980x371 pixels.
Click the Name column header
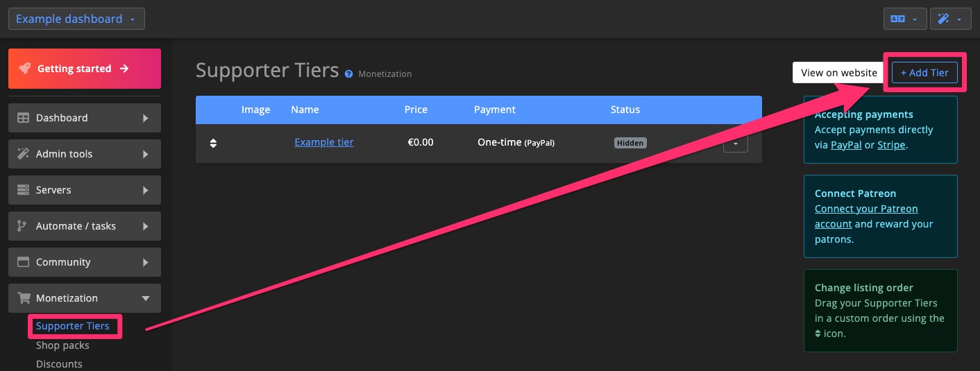click(x=305, y=110)
